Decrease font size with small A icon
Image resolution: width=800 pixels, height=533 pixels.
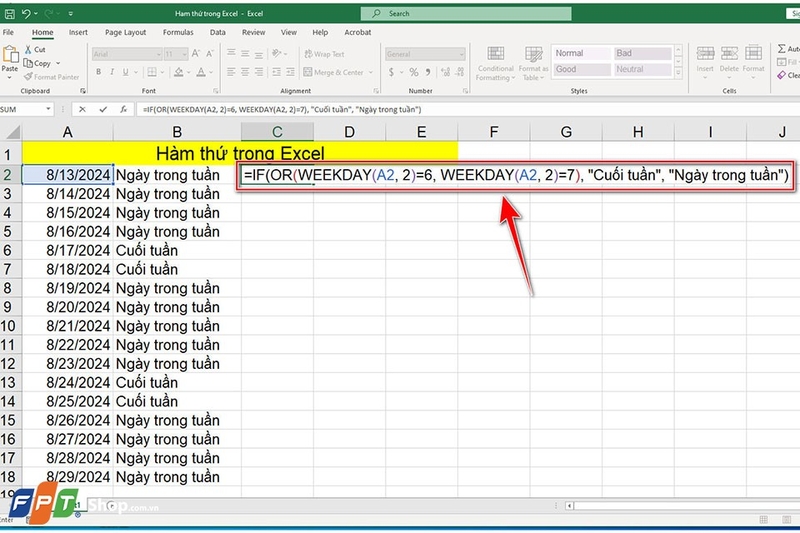(x=210, y=54)
